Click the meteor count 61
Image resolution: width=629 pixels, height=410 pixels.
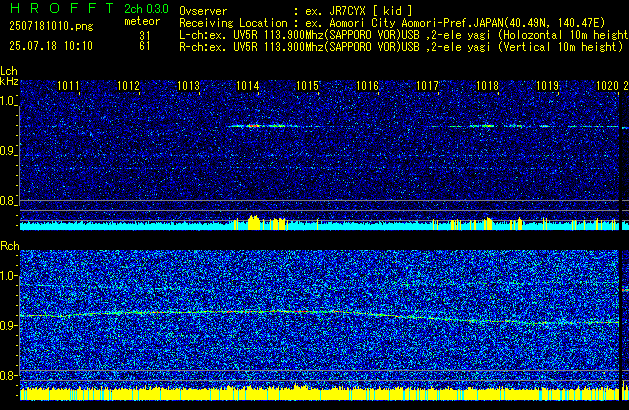point(145,46)
